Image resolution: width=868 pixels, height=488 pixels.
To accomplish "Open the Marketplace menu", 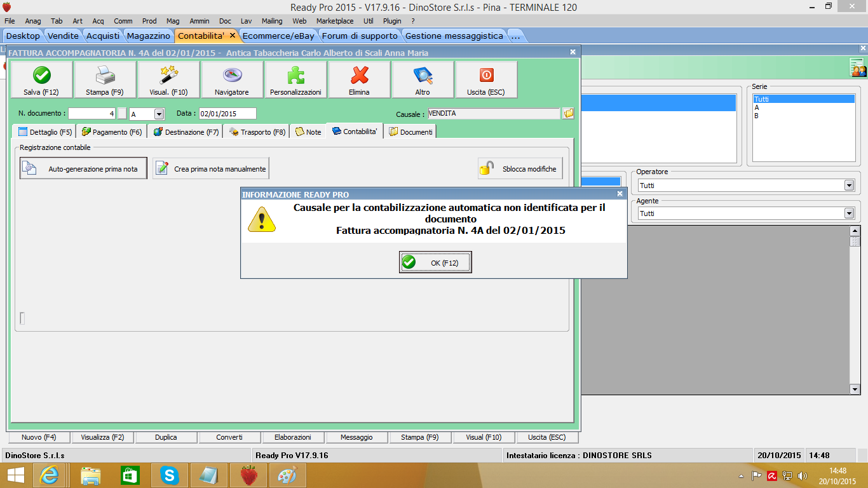I will coord(335,21).
